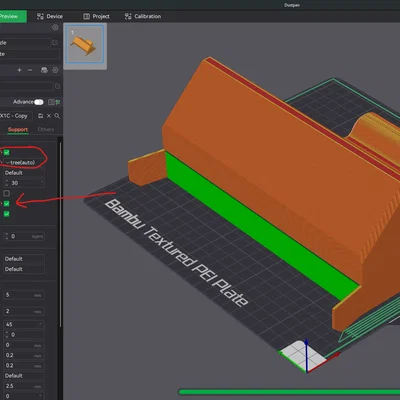Click the green layer progress slider bar
The image size is (400, 400).
[x=289, y=392]
